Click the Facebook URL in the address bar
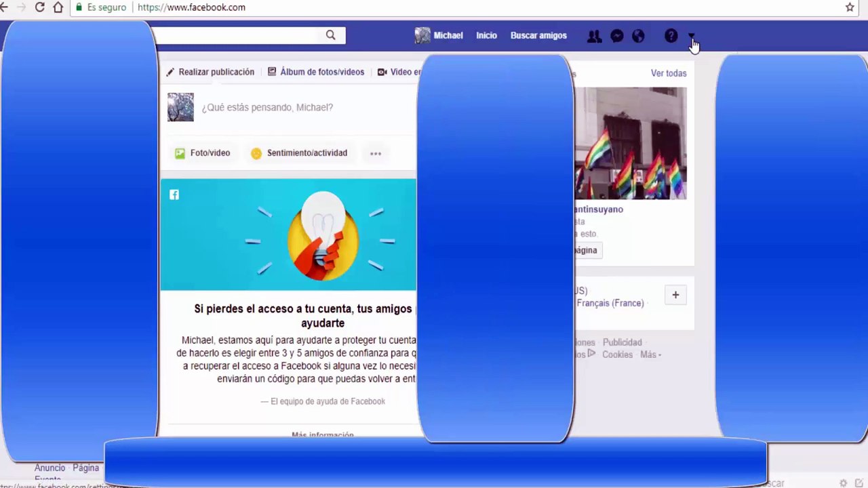The width and height of the screenshot is (868, 488). (x=191, y=7)
